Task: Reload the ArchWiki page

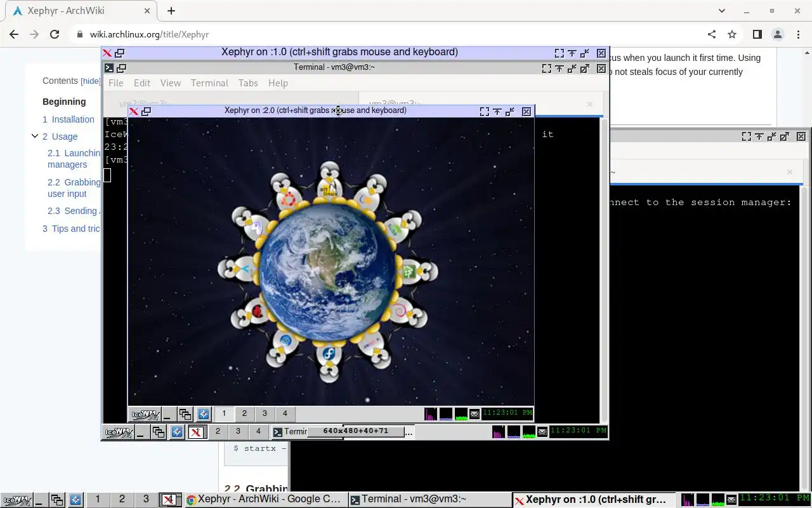Action: click(55, 34)
